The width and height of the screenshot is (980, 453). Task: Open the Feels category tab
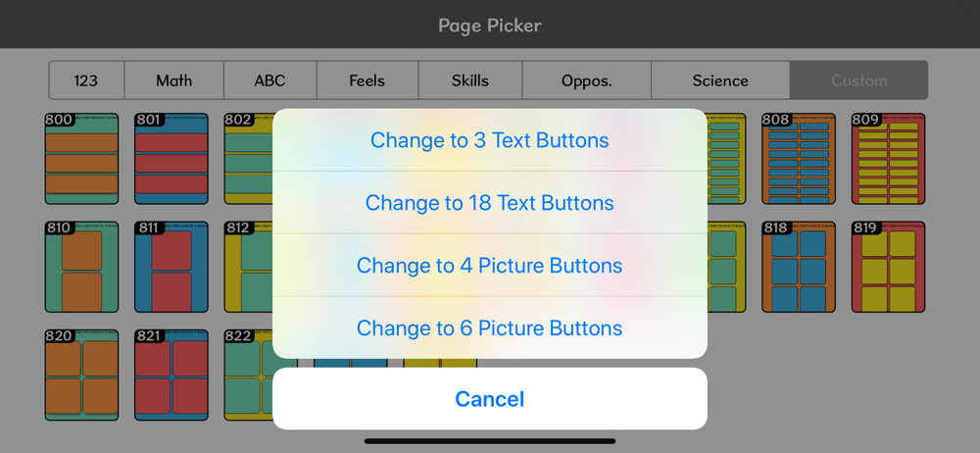coord(367,80)
